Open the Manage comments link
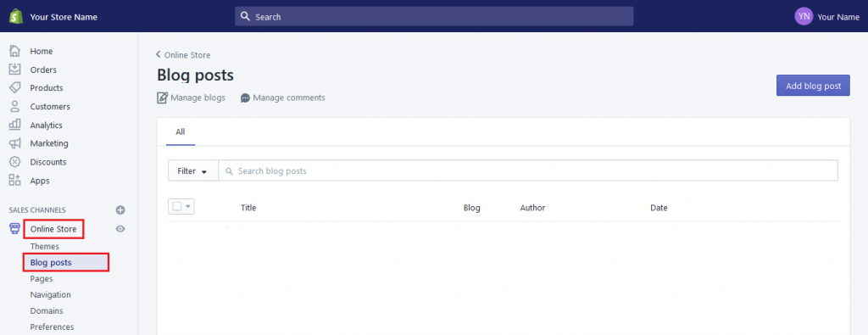Viewport: 868px width, 335px height. [289, 98]
